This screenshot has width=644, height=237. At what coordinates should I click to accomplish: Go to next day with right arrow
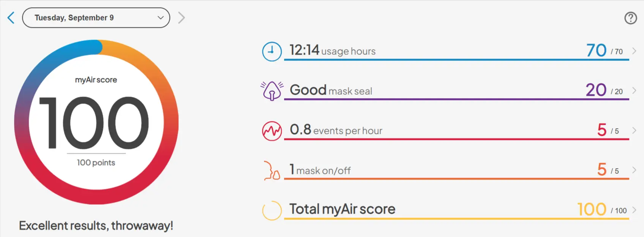click(182, 17)
